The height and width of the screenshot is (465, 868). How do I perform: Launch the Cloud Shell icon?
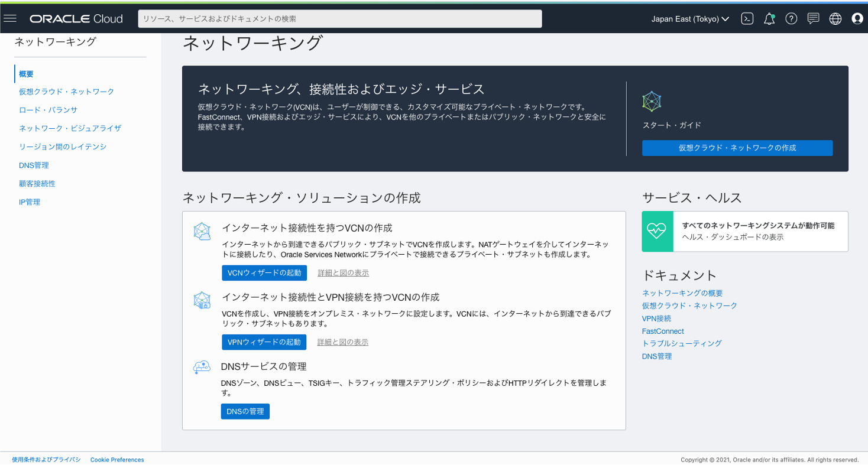747,19
